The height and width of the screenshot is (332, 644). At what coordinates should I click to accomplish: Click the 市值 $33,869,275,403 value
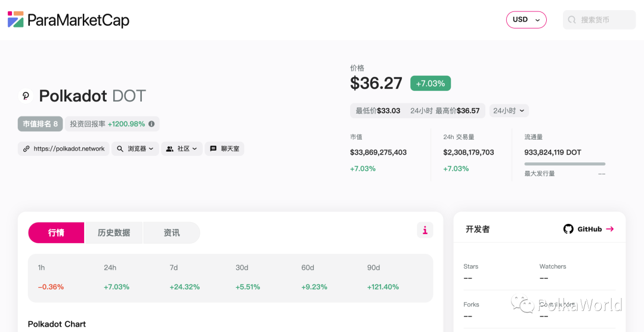[378, 152]
